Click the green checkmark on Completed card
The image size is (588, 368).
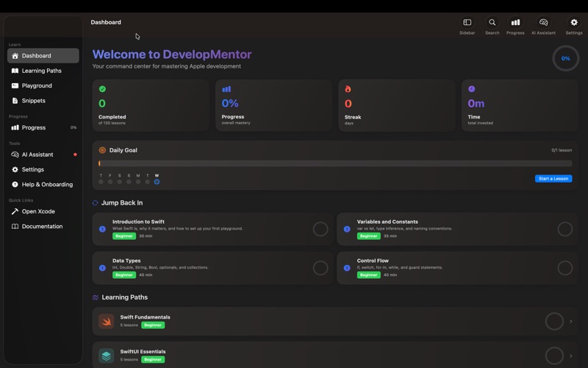[102, 89]
